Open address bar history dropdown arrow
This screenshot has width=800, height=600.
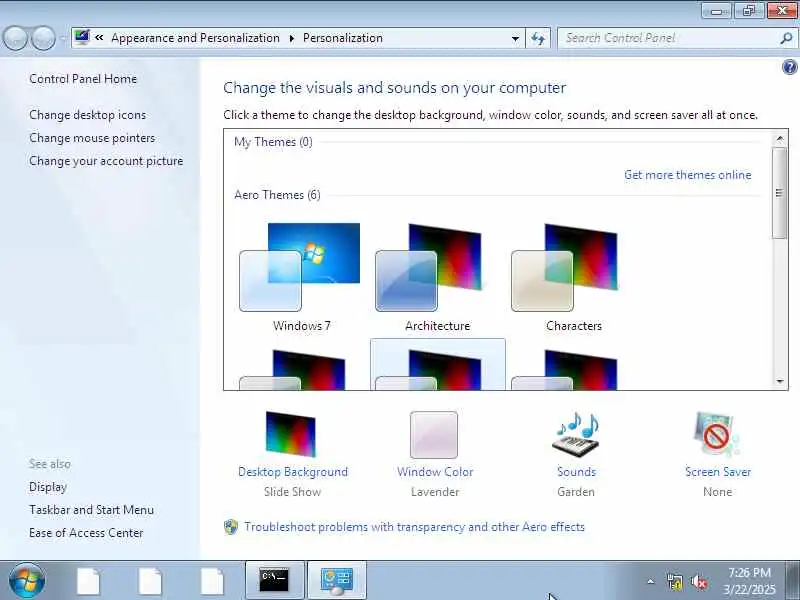pyautogui.click(x=515, y=38)
